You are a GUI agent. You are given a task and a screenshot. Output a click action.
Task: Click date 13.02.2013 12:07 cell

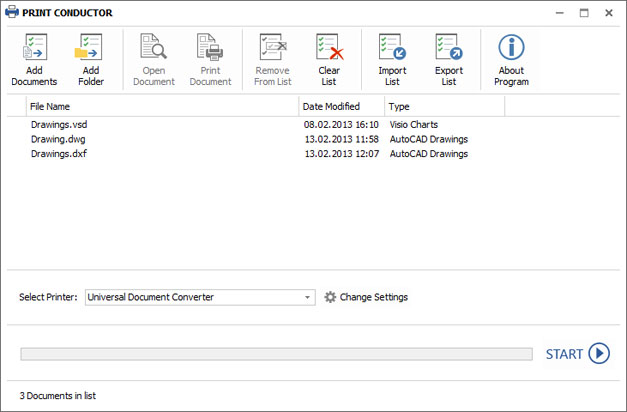[341, 154]
